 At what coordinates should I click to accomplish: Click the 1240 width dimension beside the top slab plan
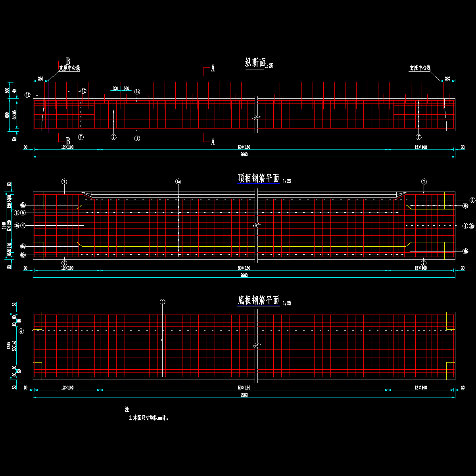click(x=4, y=226)
